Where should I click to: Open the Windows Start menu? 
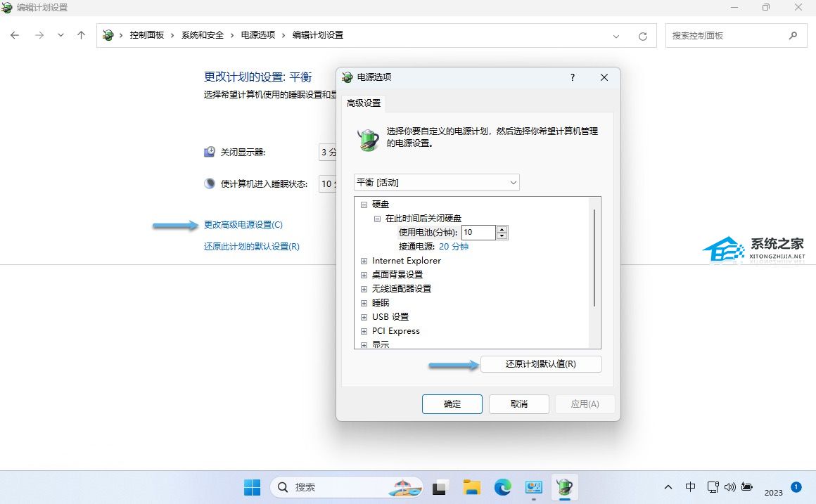pyautogui.click(x=253, y=487)
